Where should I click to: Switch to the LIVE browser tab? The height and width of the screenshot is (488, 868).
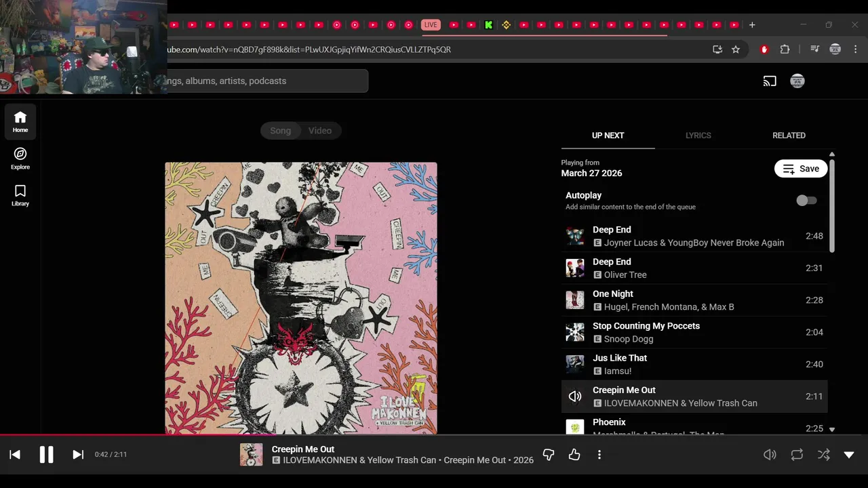click(x=431, y=25)
